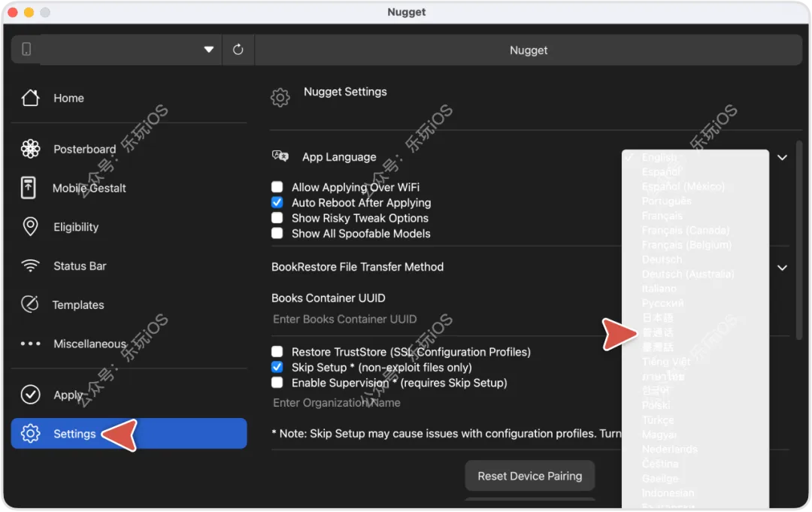Click the Apply checkmark circle icon
Screen dimensions: 812x512
[30, 395]
